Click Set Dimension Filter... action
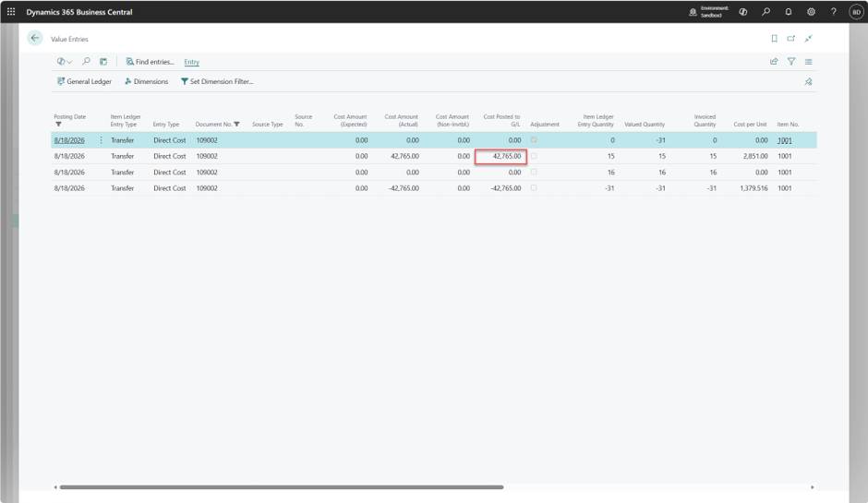 pos(217,81)
